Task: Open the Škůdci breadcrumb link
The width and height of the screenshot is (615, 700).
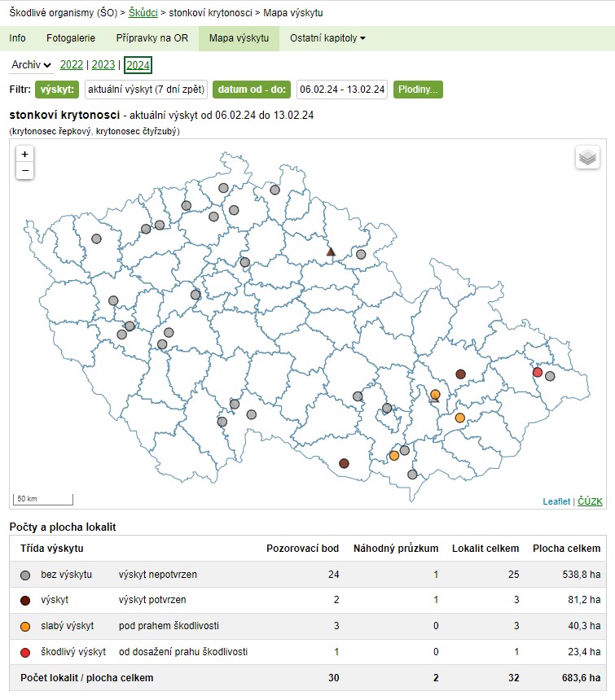Action: (143, 12)
